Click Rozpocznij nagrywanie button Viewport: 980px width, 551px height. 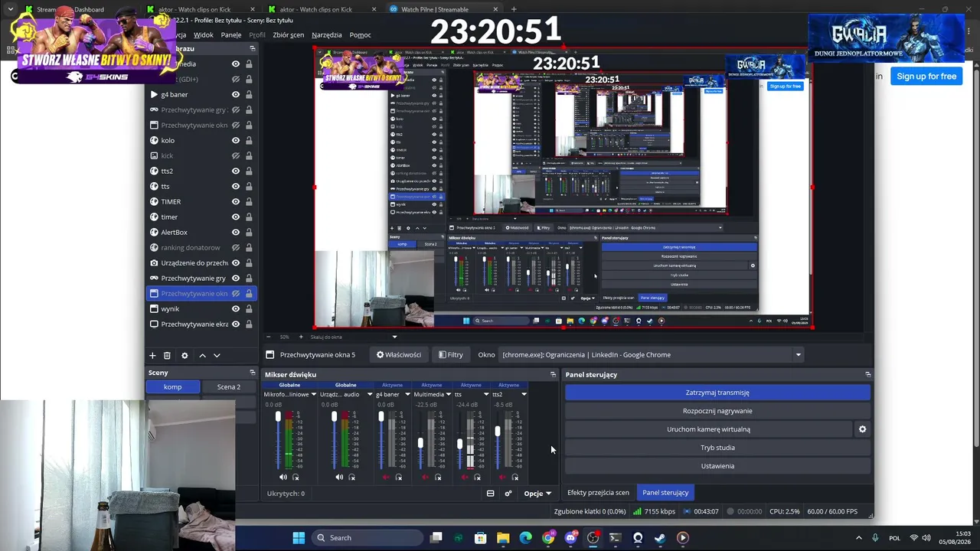click(717, 411)
